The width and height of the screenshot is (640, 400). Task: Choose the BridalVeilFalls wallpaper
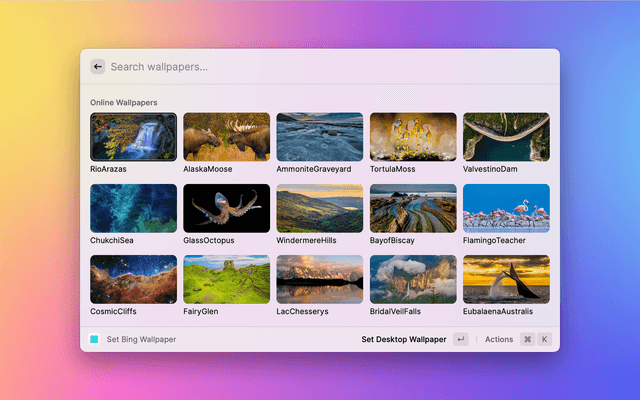[x=413, y=279]
